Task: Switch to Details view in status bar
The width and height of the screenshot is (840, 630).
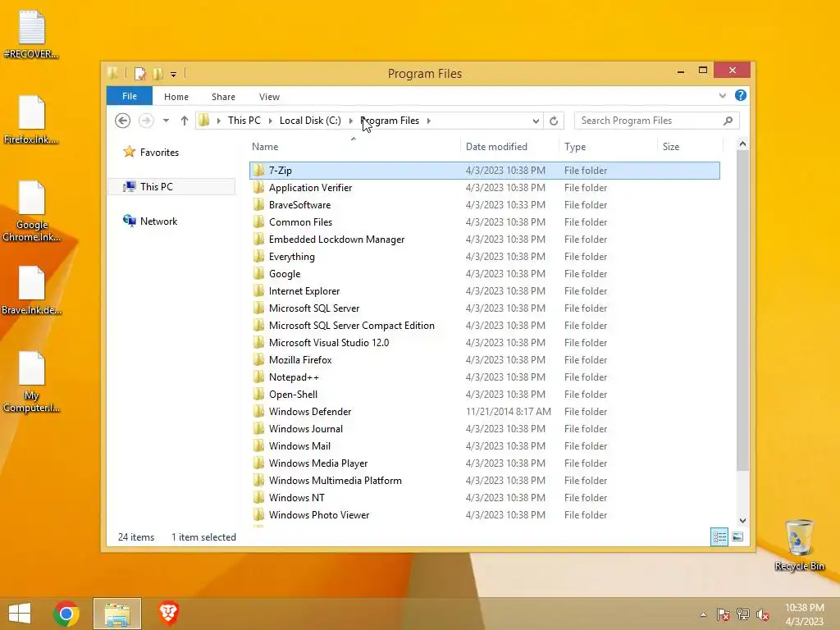Action: click(719, 536)
